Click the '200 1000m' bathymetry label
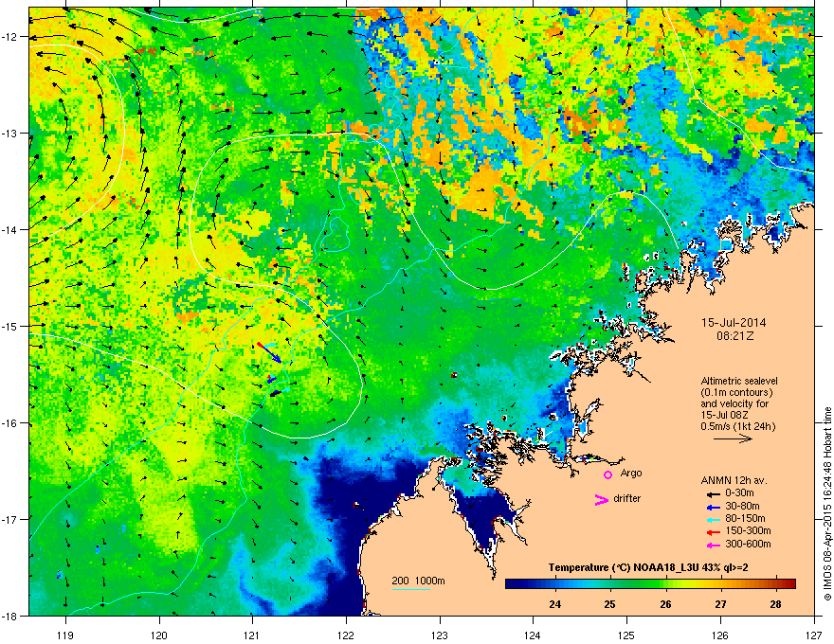This screenshot has width=834, height=644. click(418, 581)
